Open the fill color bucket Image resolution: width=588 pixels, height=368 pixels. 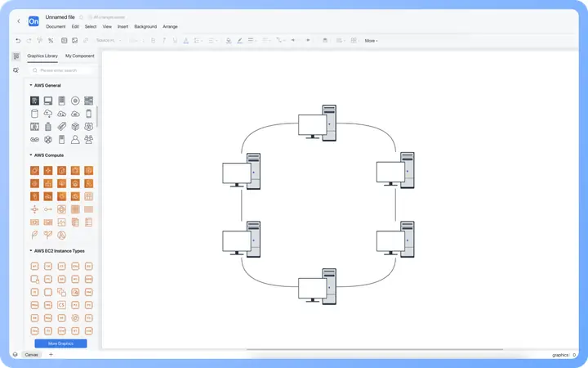point(229,41)
